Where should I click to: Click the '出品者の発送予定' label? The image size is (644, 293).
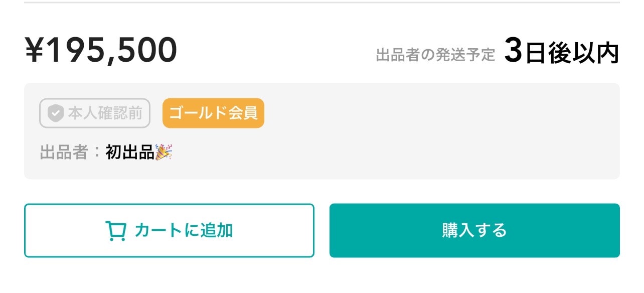pyautogui.click(x=435, y=55)
